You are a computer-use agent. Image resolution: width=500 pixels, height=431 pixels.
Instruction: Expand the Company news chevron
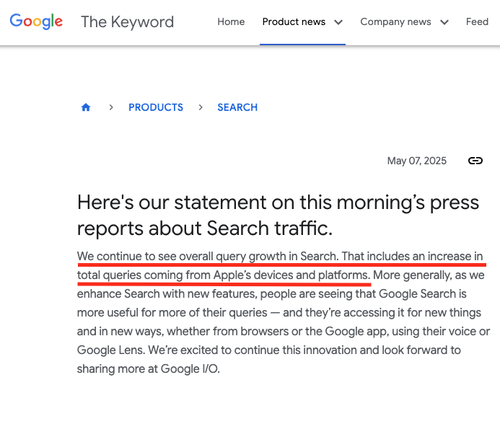(444, 22)
